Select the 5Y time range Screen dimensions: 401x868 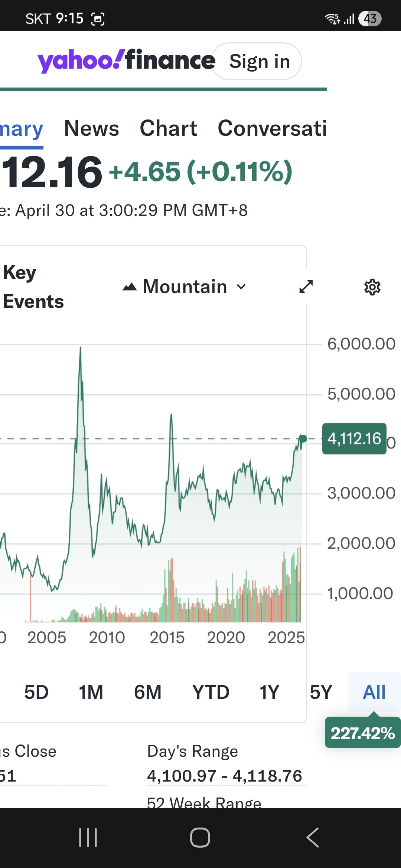coord(321,692)
